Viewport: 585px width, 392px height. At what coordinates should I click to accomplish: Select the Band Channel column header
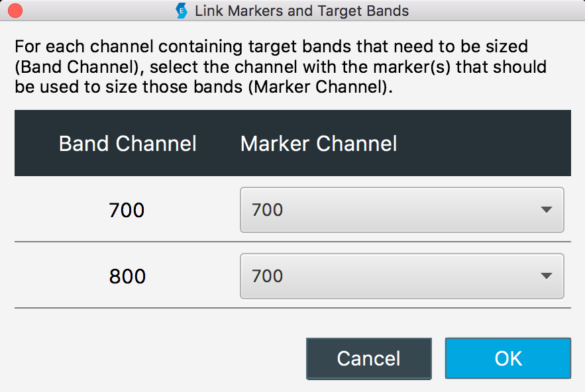(127, 143)
